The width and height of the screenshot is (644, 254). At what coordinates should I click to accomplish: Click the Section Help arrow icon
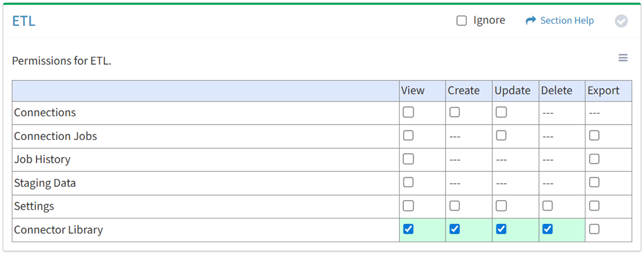click(x=530, y=21)
